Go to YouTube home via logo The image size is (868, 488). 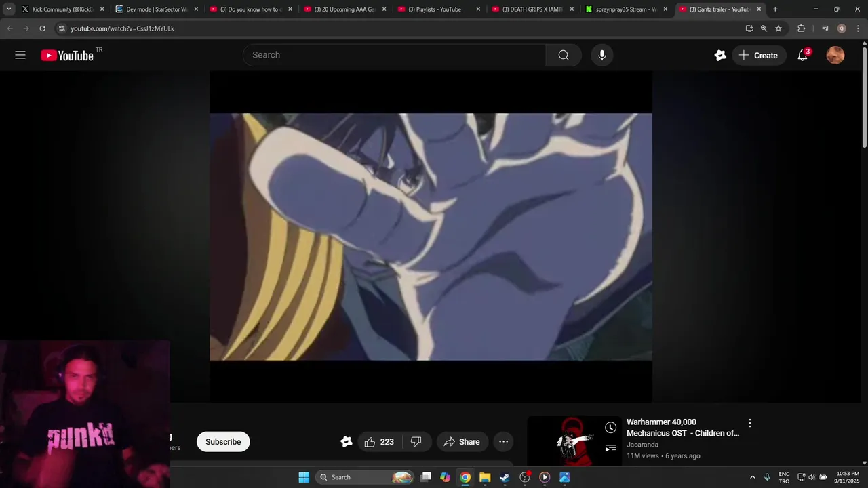(67, 56)
